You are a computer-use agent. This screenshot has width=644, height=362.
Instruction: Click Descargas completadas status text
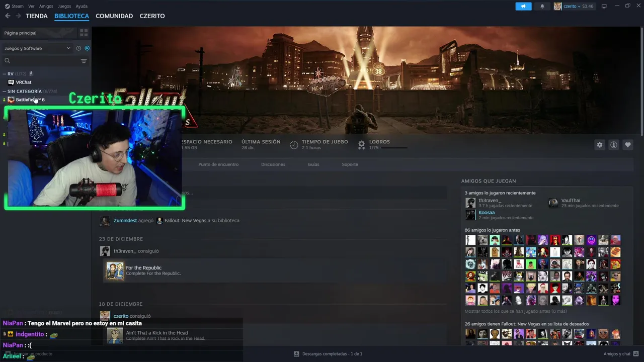click(x=332, y=354)
